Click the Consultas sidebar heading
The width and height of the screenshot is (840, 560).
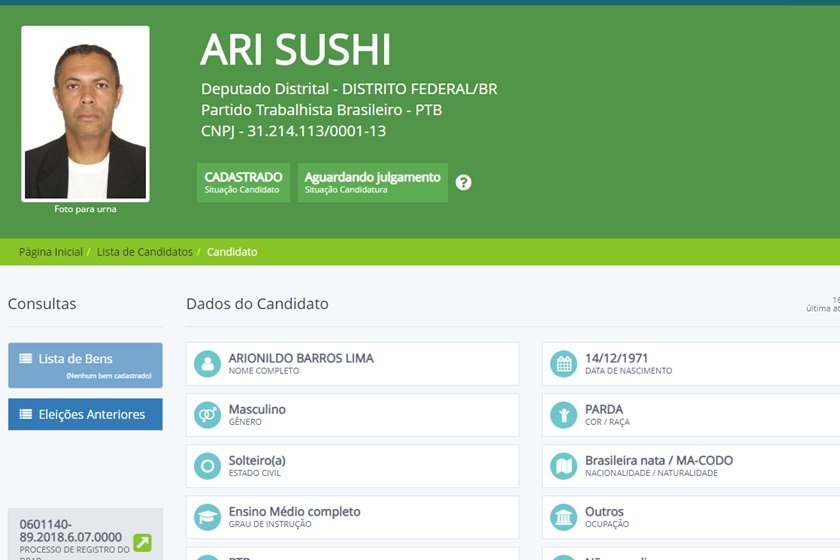pyautogui.click(x=42, y=304)
